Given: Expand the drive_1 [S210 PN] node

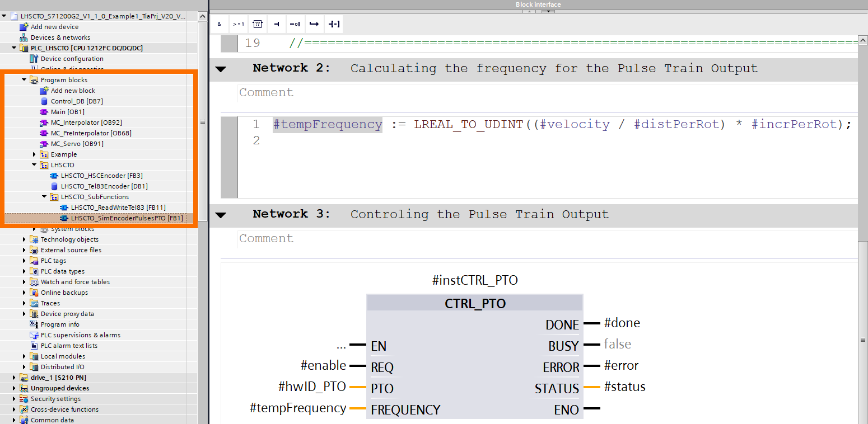Looking at the screenshot, I should (x=14, y=378).
